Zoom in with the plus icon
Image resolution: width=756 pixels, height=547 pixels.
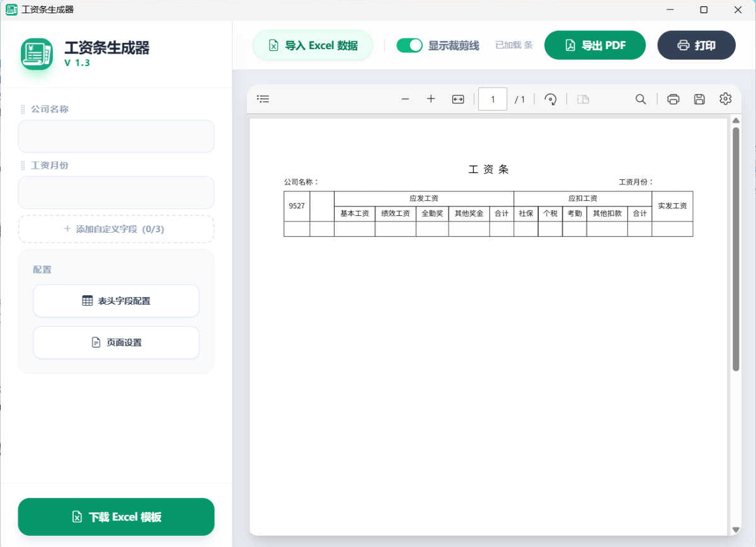[x=431, y=99]
